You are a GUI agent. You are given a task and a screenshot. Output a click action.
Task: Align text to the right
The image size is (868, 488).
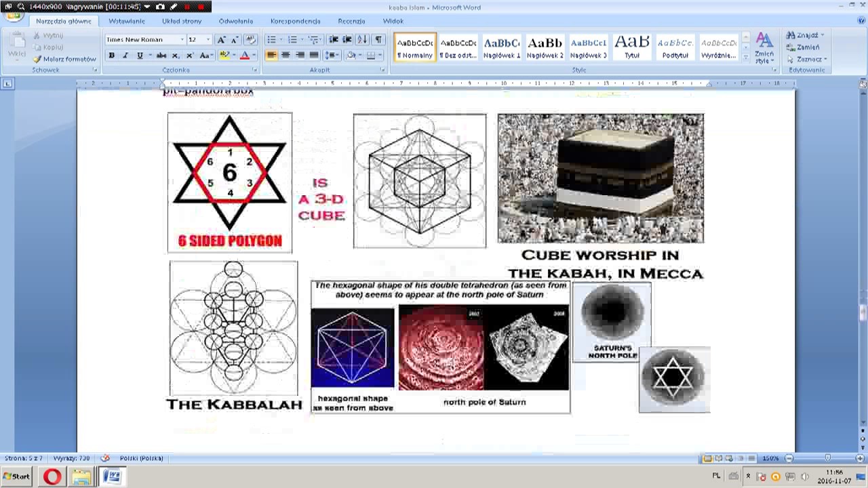tap(300, 56)
